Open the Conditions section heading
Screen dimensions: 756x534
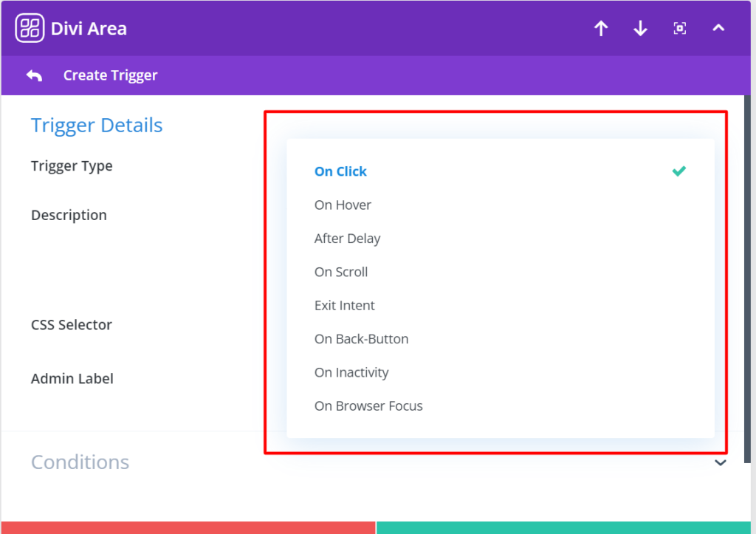[x=80, y=462]
